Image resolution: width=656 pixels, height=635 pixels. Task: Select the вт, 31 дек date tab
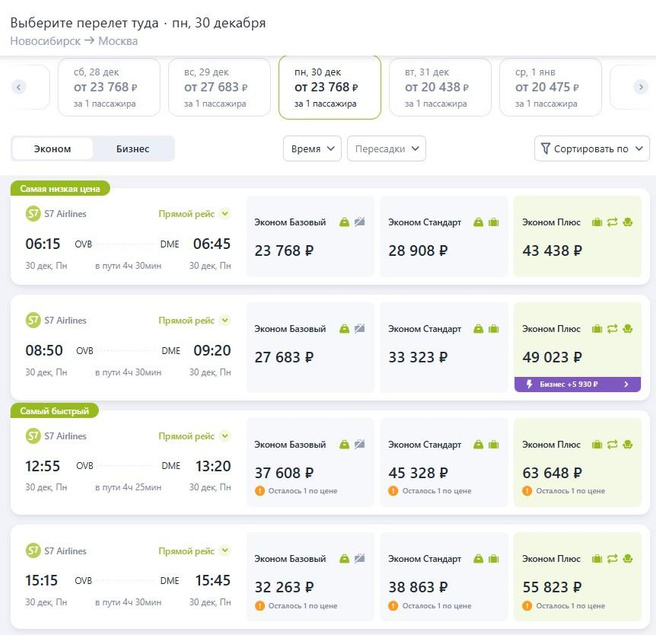coord(440,88)
